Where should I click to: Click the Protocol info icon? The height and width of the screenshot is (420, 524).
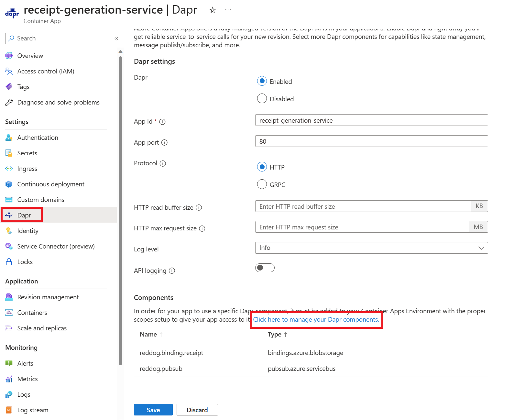163,163
